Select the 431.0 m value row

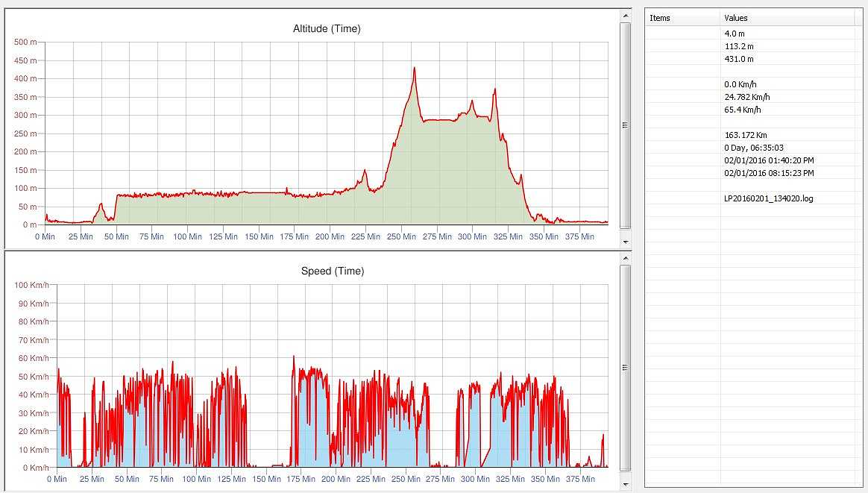(x=739, y=59)
